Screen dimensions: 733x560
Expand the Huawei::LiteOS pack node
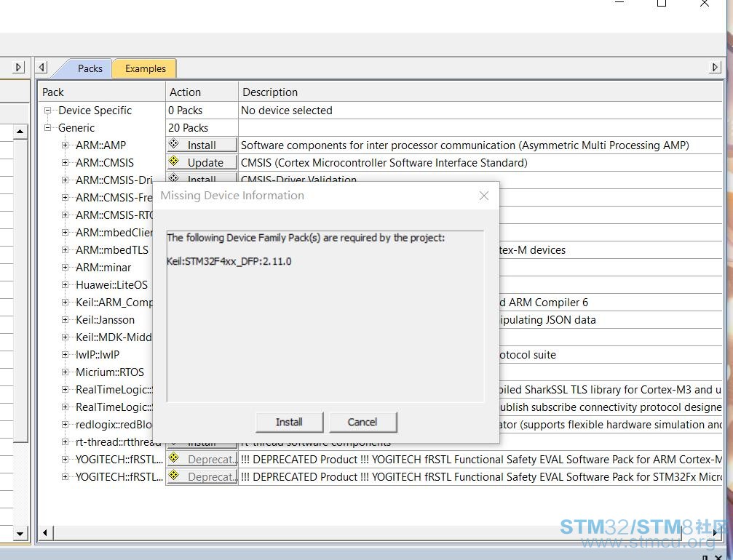pyautogui.click(x=65, y=285)
